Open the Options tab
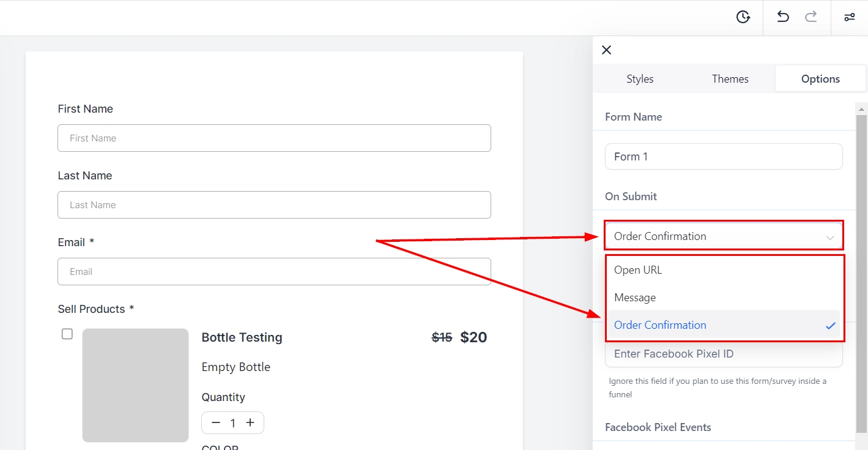 tap(820, 79)
